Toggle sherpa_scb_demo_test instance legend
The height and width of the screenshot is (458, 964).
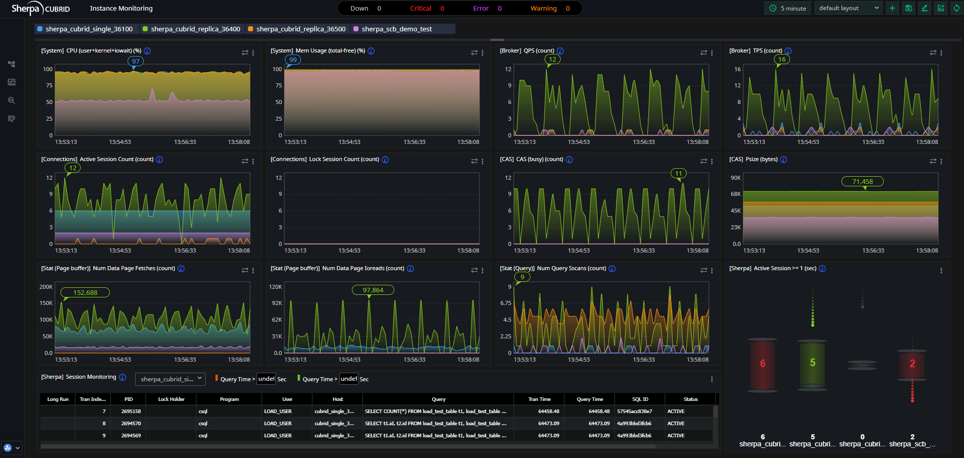(x=395, y=29)
